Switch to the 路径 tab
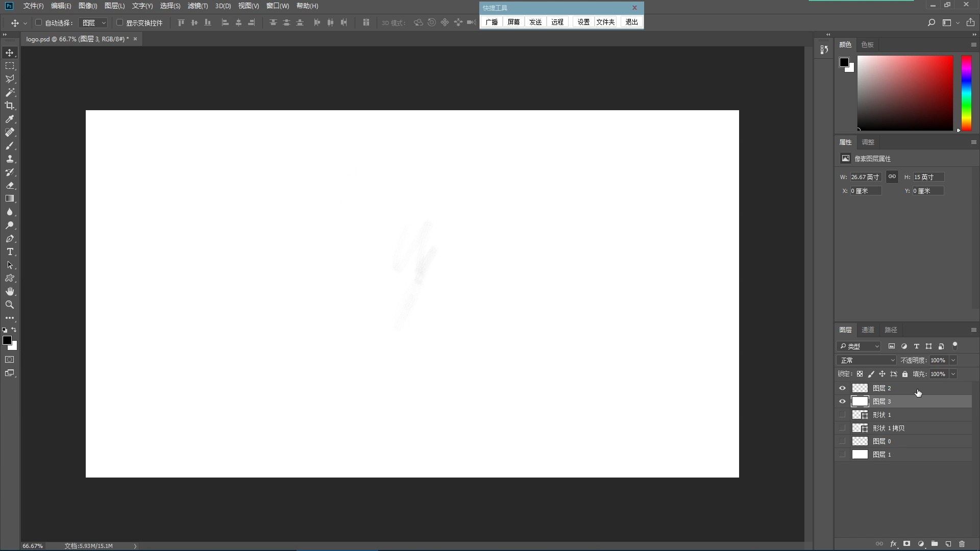 (x=891, y=330)
